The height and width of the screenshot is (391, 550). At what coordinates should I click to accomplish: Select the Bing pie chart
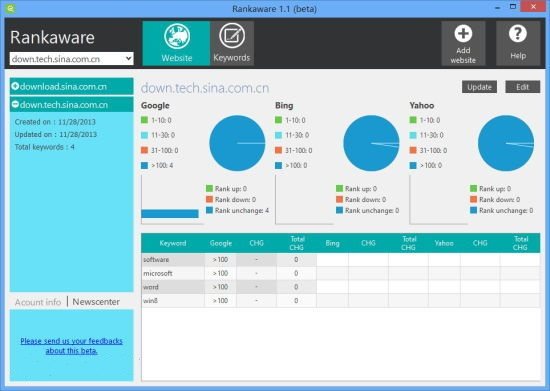(371, 143)
